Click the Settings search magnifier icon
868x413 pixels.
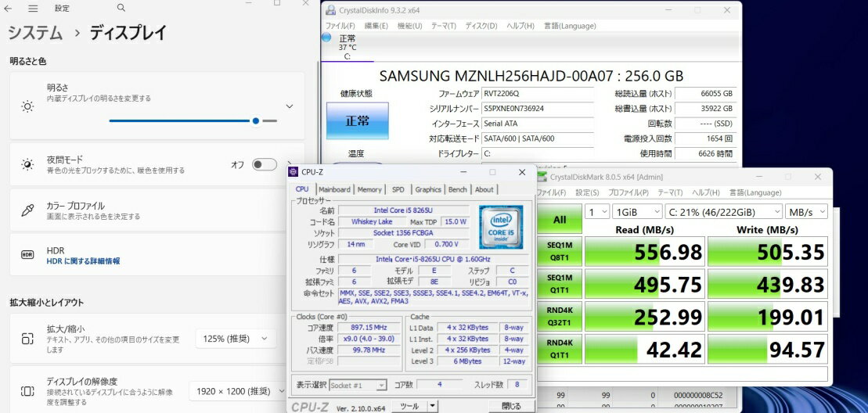tap(121, 8)
